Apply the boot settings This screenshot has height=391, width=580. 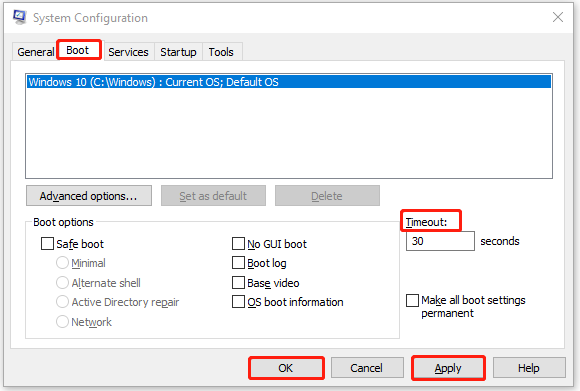pyautogui.click(x=448, y=368)
